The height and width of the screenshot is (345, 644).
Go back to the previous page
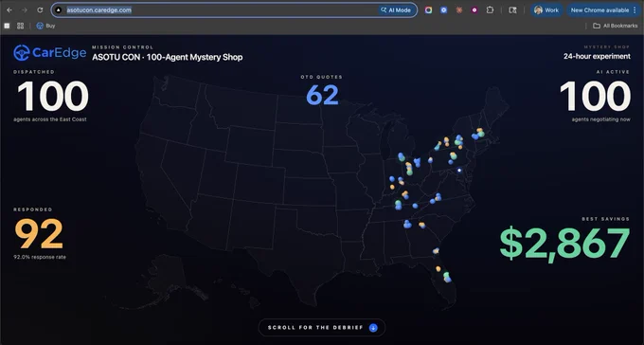tap(9, 9)
